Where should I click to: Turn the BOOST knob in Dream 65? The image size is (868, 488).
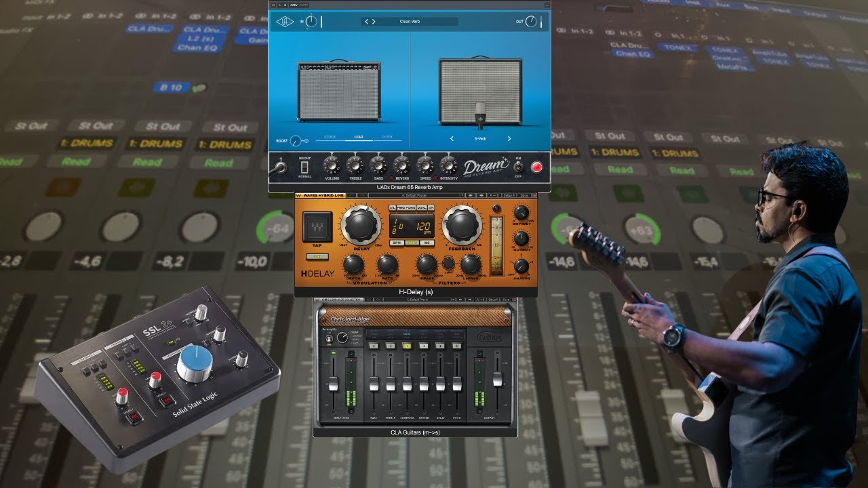point(296,141)
